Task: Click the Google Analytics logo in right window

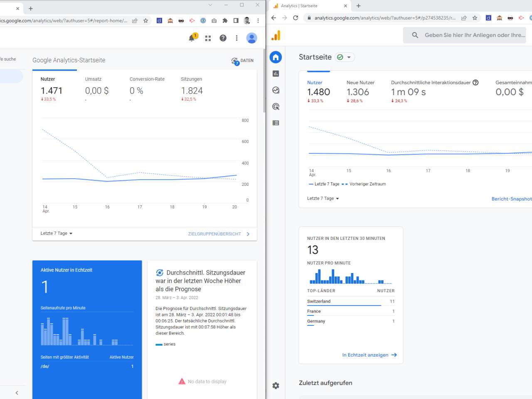Action: pos(276,35)
